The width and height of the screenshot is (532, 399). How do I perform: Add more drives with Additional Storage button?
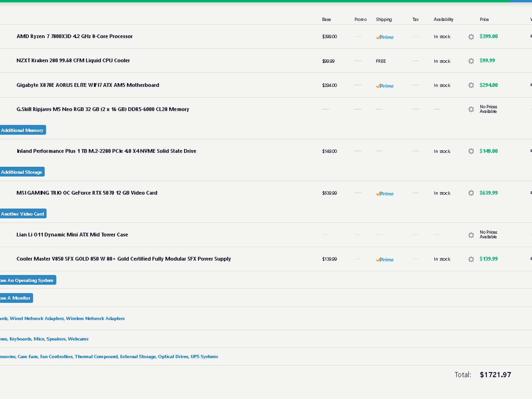click(22, 172)
